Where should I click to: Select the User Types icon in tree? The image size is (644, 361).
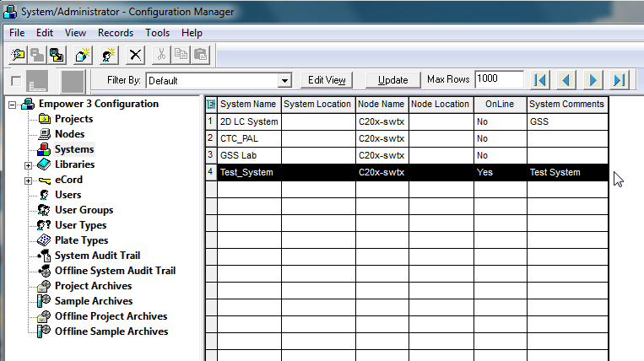(44, 225)
